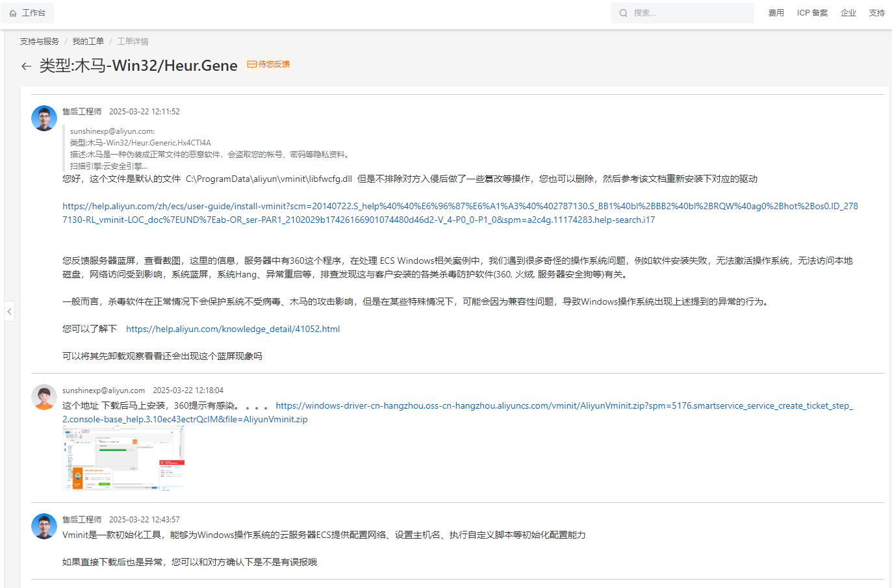Click the 售后工程师 avatar on 12:43:57 reply
The image size is (892, 588).
(x=44, y=526)
